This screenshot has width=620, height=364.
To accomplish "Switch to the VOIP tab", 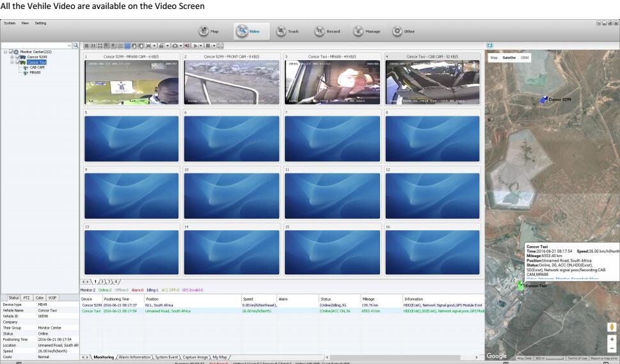I will (x=52, y=297).
